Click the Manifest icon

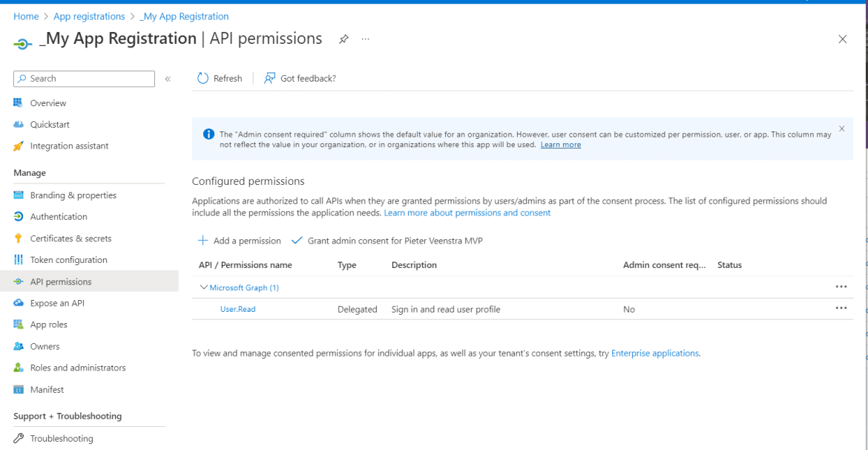click(x=19, y=390)
